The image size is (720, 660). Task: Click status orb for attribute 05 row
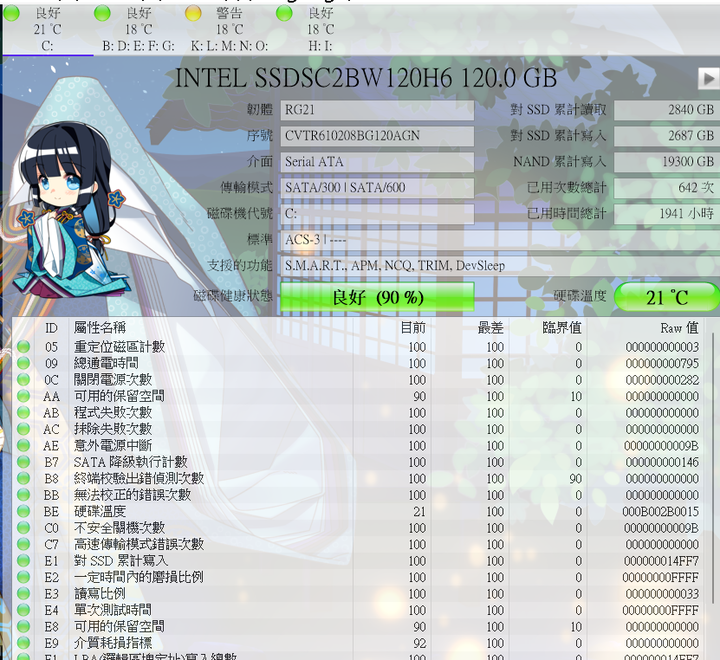click(x=23, y=347)
